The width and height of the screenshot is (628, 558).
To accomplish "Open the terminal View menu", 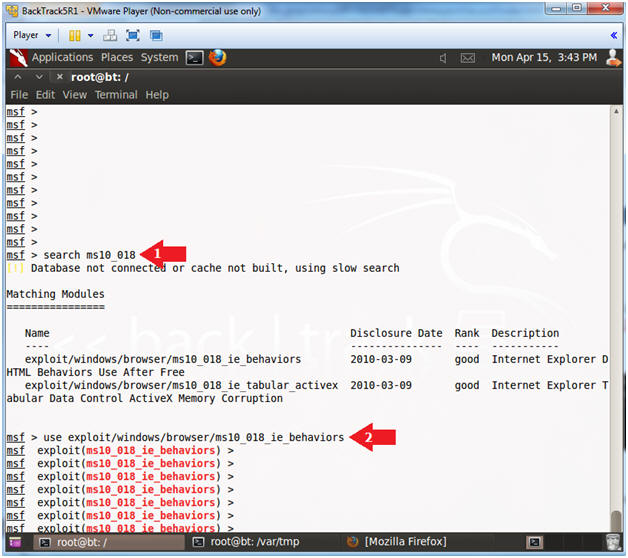I will tap(74, 95).
